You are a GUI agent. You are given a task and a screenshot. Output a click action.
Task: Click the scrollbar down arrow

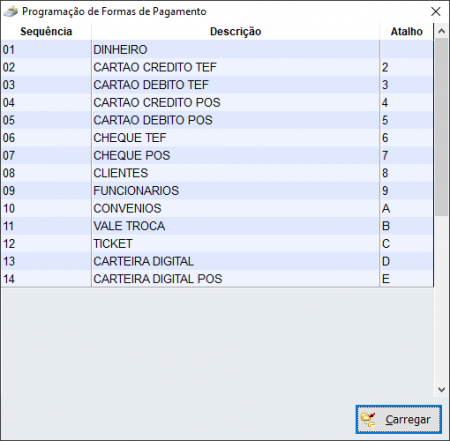(441, 389)
